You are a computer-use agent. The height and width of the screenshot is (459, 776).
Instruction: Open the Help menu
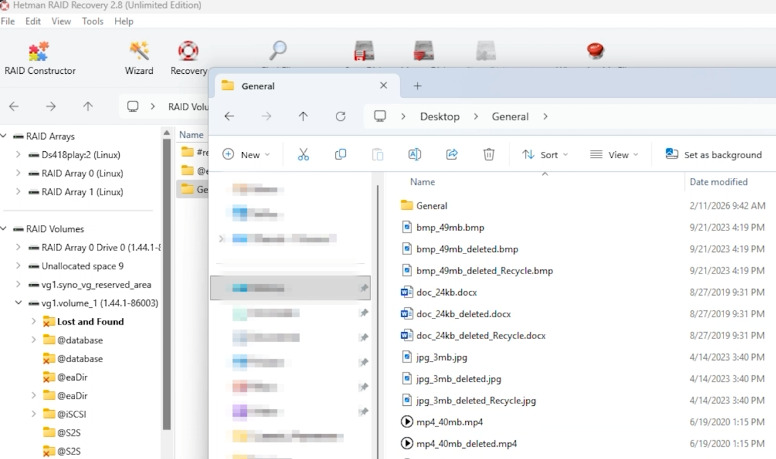[124, 21]
